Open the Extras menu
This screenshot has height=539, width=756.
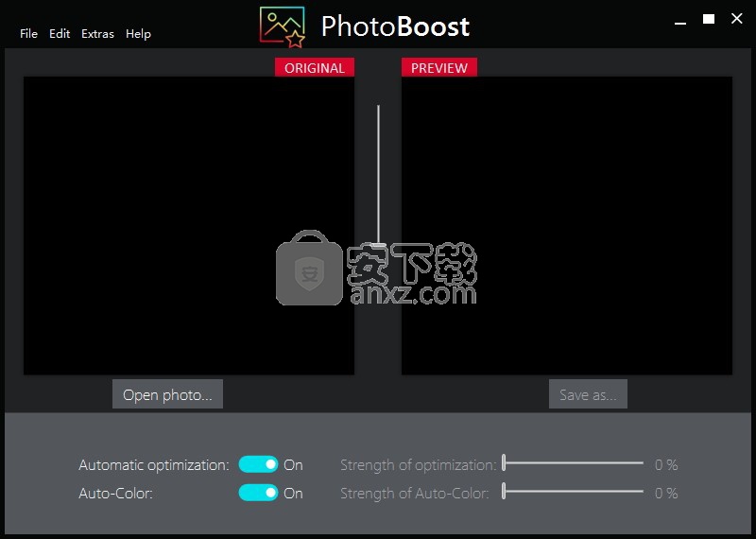98,34
